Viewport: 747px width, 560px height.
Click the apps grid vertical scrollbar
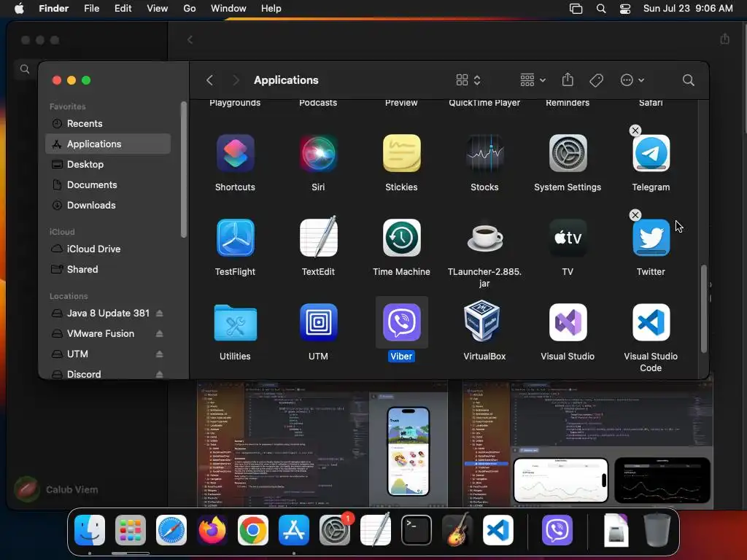click(x=704, y=308)
